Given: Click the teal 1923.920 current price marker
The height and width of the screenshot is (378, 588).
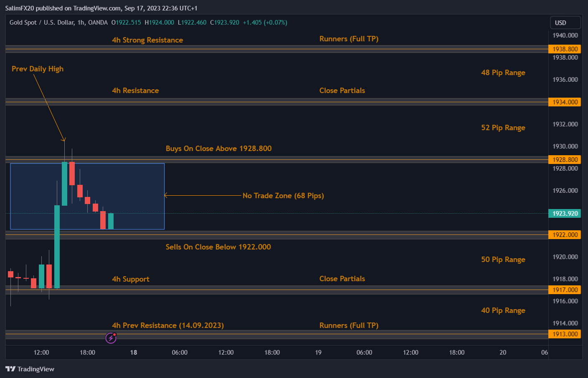Looking at the screenshot, I should coord(565,213).
